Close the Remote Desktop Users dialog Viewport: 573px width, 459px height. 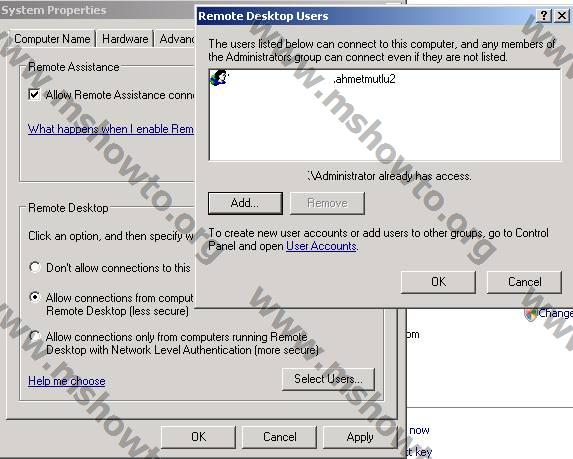coord(562,16)
